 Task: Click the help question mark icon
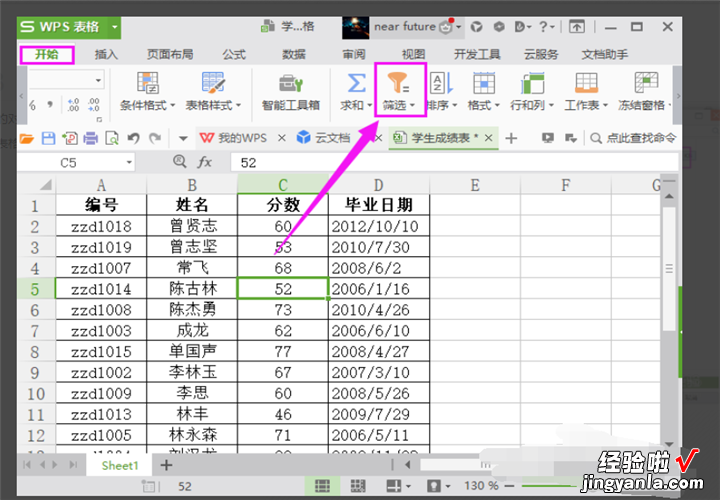[x=544, y=27]
